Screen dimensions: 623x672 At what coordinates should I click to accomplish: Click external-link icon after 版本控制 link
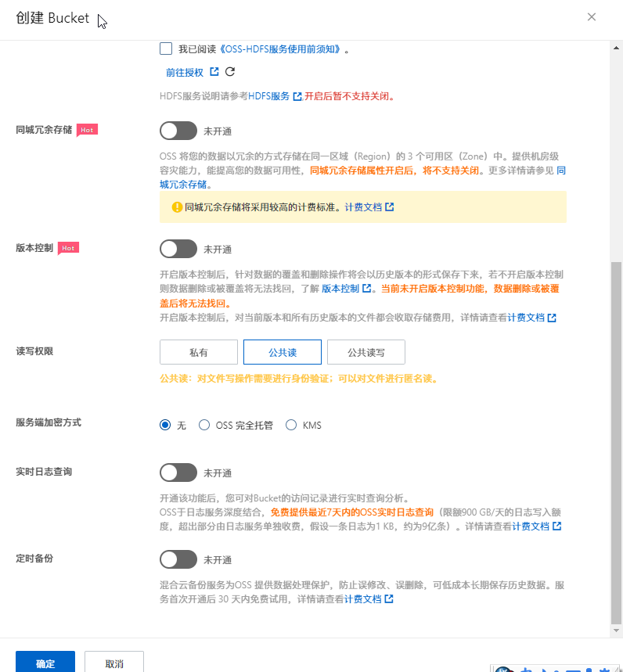pos(366,289)
